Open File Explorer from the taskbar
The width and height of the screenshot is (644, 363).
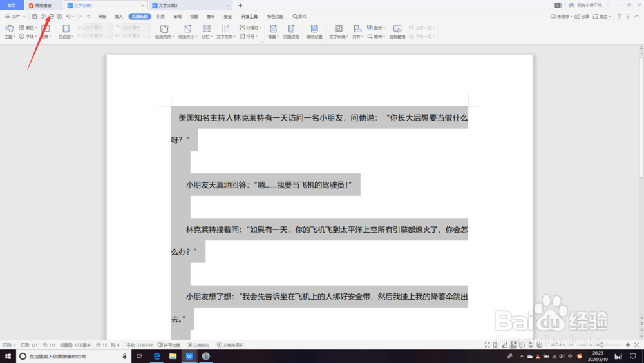173,356
